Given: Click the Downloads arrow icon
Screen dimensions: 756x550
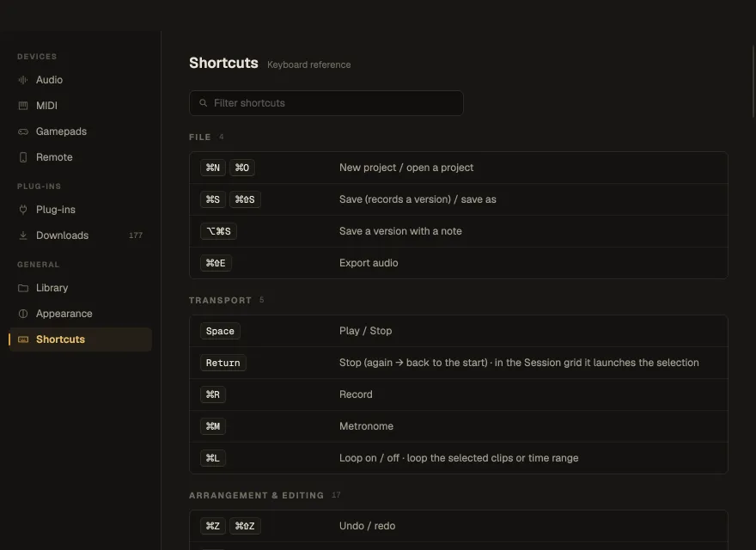Looking at the screenshot, I should coord(22,235).
